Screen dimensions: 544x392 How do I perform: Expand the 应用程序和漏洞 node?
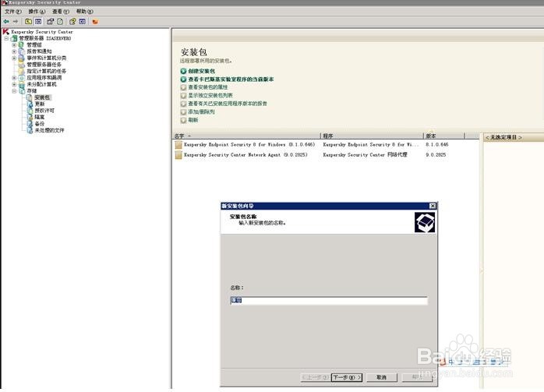tap(14, 78)
